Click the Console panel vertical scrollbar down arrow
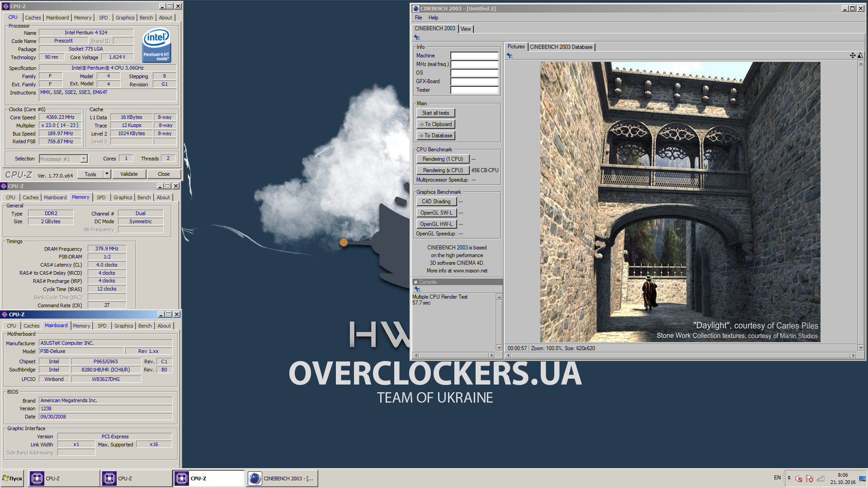868x488 pixels. [x=499, y=347]
